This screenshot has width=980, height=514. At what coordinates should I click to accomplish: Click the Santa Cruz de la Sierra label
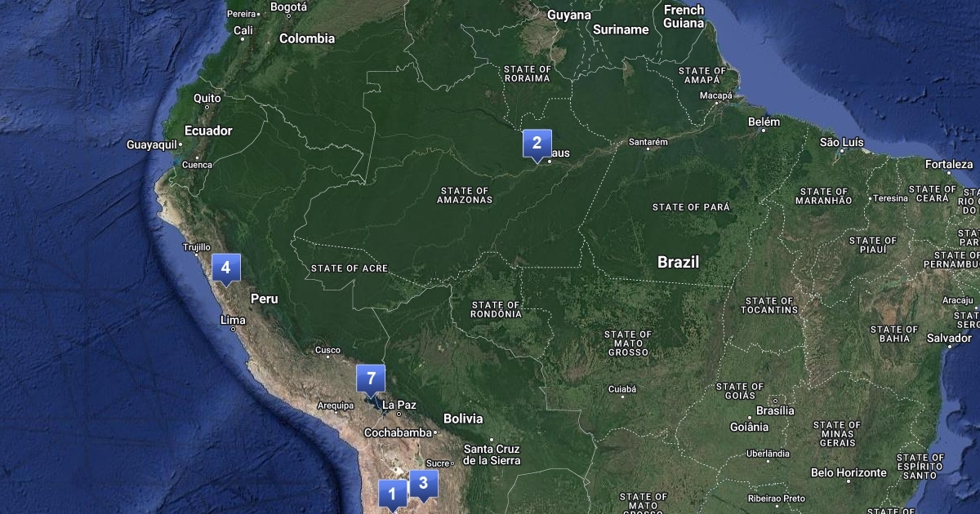pyautogui.click(x=492, y=454)
